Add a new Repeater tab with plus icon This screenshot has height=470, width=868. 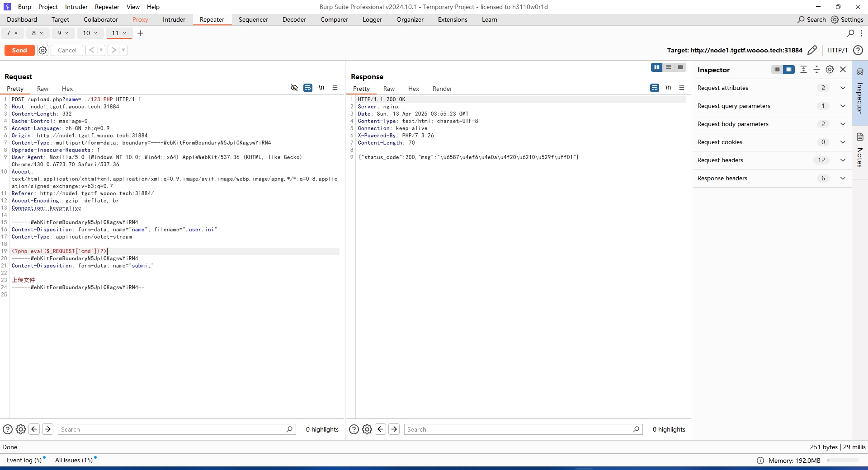(140, 33)
